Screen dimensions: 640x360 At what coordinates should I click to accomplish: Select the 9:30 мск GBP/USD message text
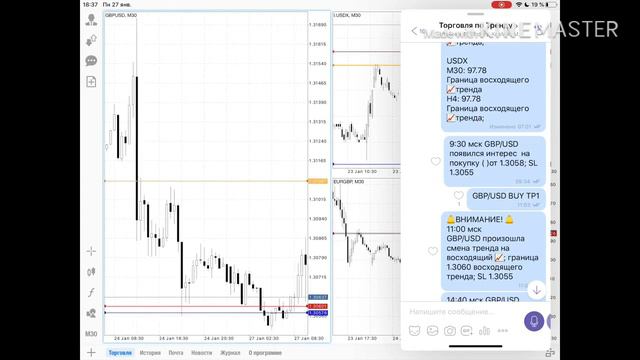coord(493,158)
